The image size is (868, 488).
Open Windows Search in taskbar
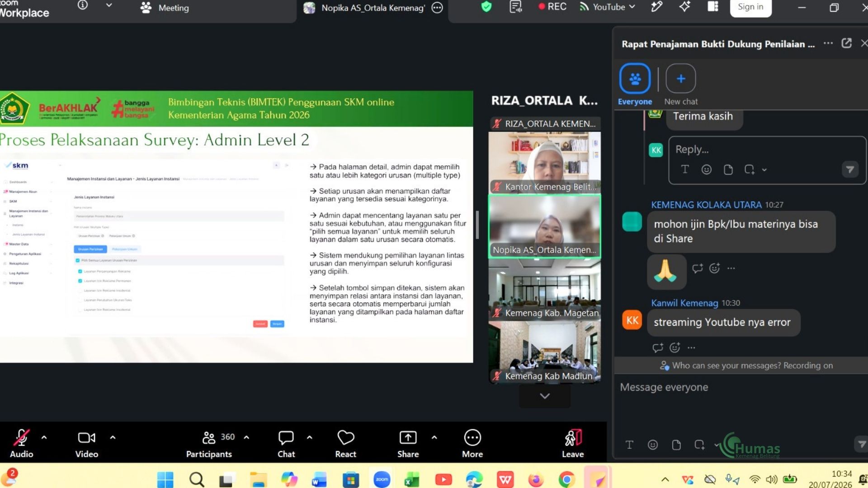tap(197, 479)
